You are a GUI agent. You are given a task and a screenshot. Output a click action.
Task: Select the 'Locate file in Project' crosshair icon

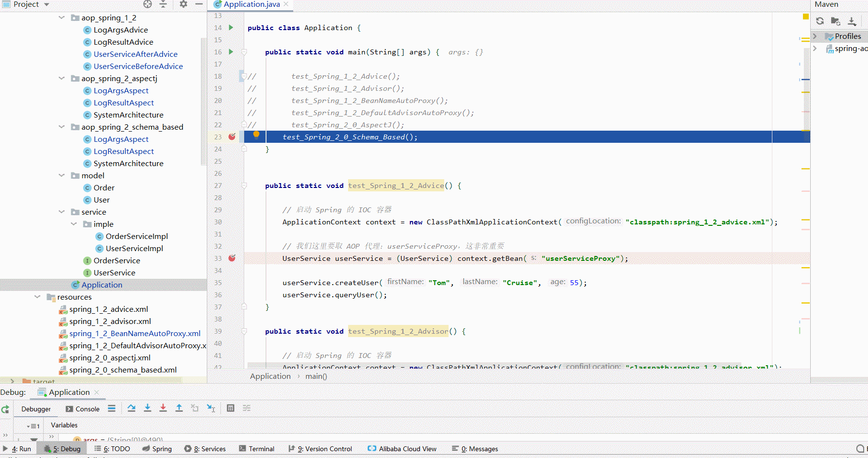point(147,4)
